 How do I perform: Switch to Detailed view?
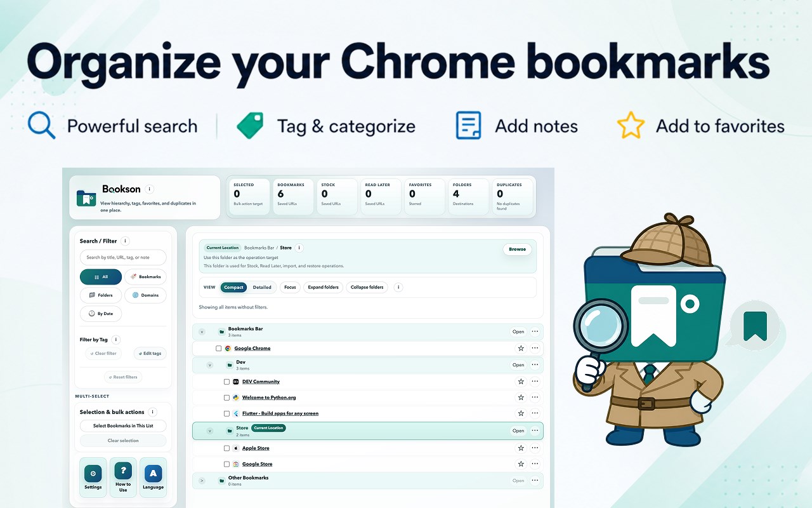[x=262, y=287]
